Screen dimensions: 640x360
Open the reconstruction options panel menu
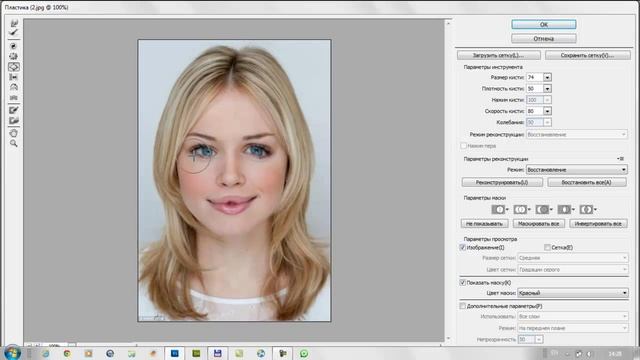tap(621, 159)
